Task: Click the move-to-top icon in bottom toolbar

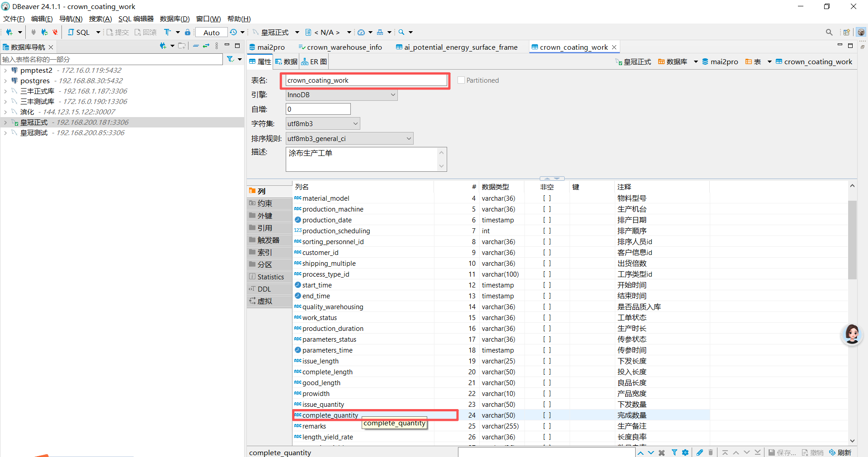Action: click(x=725, y=452)
